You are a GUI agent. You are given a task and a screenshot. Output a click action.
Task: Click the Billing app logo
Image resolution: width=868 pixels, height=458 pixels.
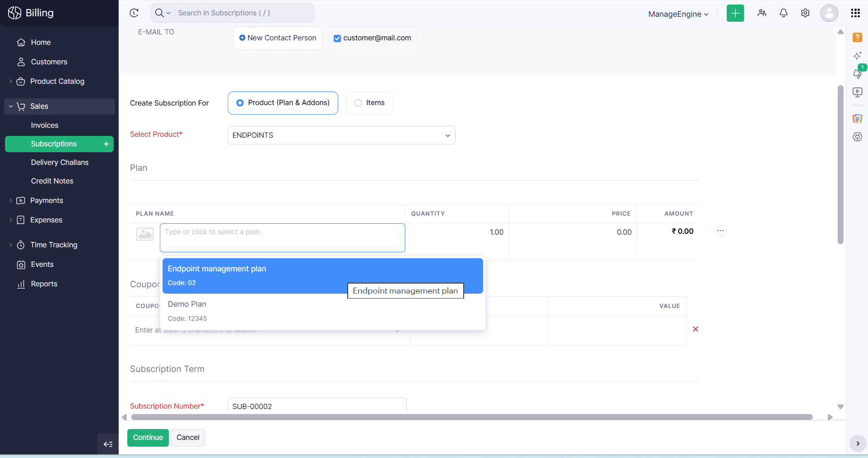(30, 13)
